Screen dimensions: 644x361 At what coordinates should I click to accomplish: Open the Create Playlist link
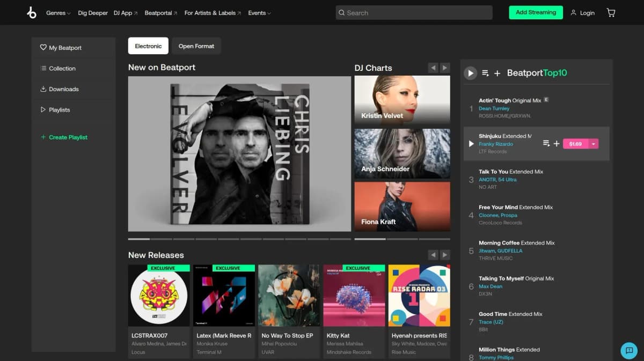click(x=68, y=137)
